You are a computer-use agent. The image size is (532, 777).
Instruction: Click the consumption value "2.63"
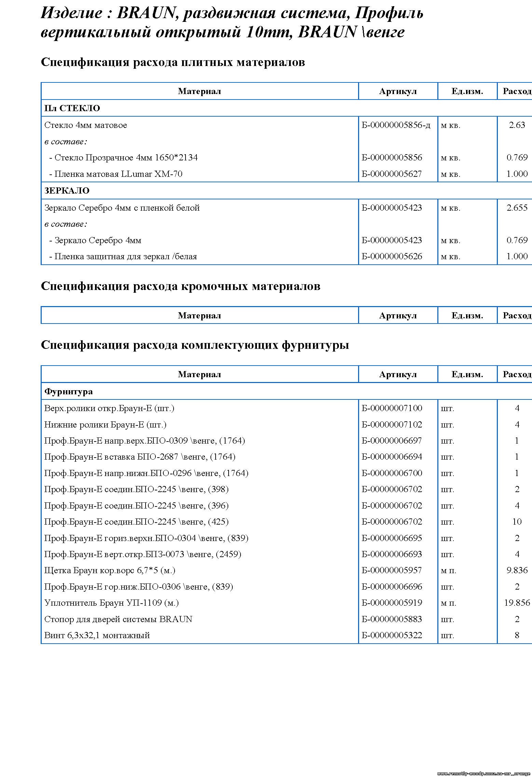[517, 125]
